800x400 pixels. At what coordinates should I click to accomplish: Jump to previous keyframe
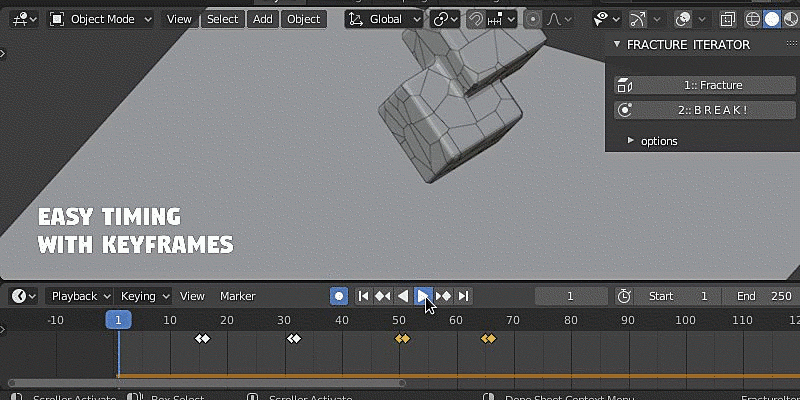click(x=382, y=296)
